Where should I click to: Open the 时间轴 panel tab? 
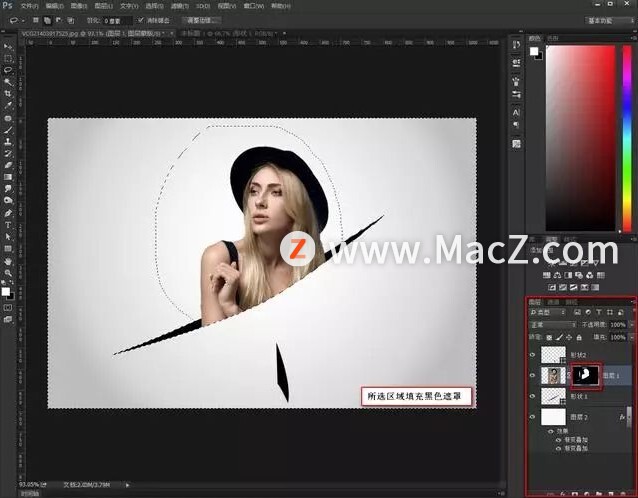pyautogui.click(x=30, y=494)
